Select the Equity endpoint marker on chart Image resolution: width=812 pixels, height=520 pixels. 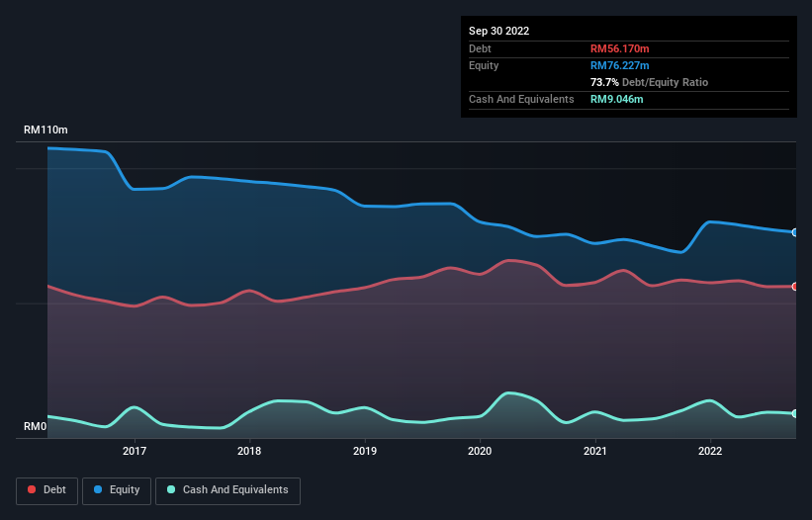tap(795, 232)
